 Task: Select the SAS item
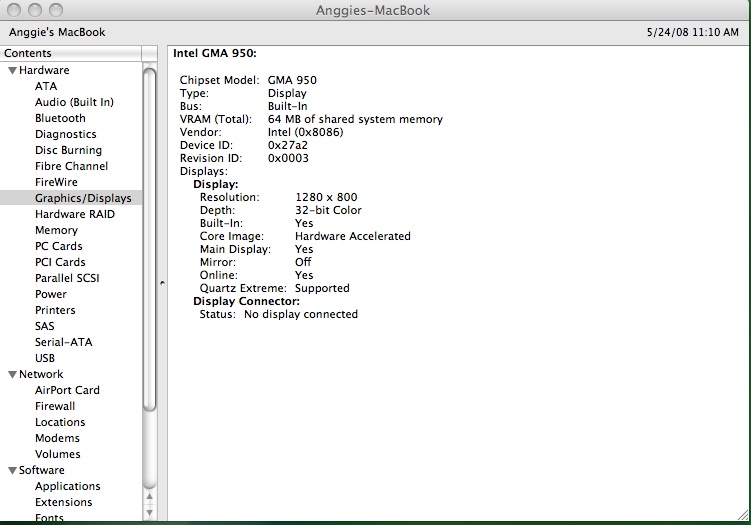coord(45,326)
